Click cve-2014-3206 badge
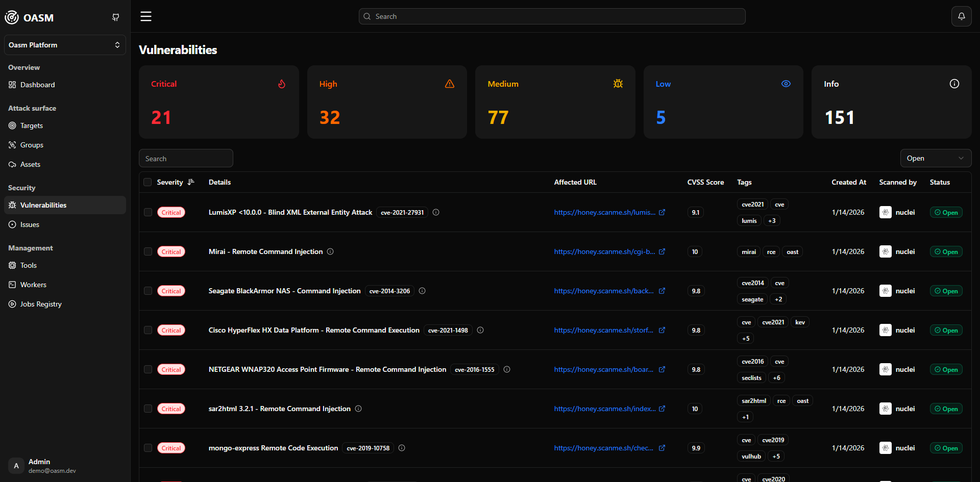The width and height of the screenshot is (980, 482). point(389,291)
